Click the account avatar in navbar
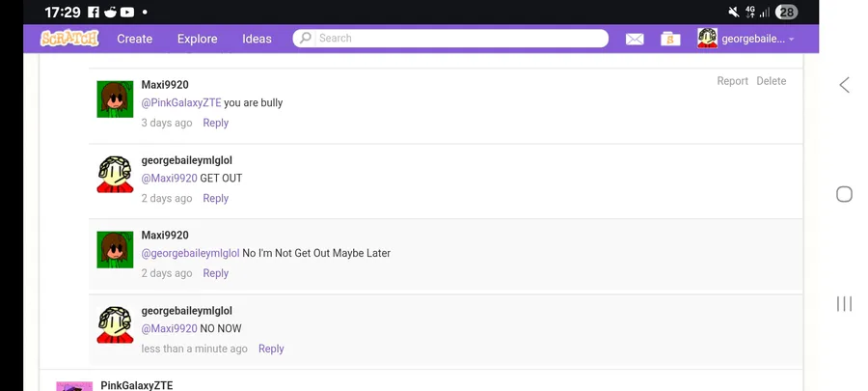868x391 pixels. click(707, 39)
